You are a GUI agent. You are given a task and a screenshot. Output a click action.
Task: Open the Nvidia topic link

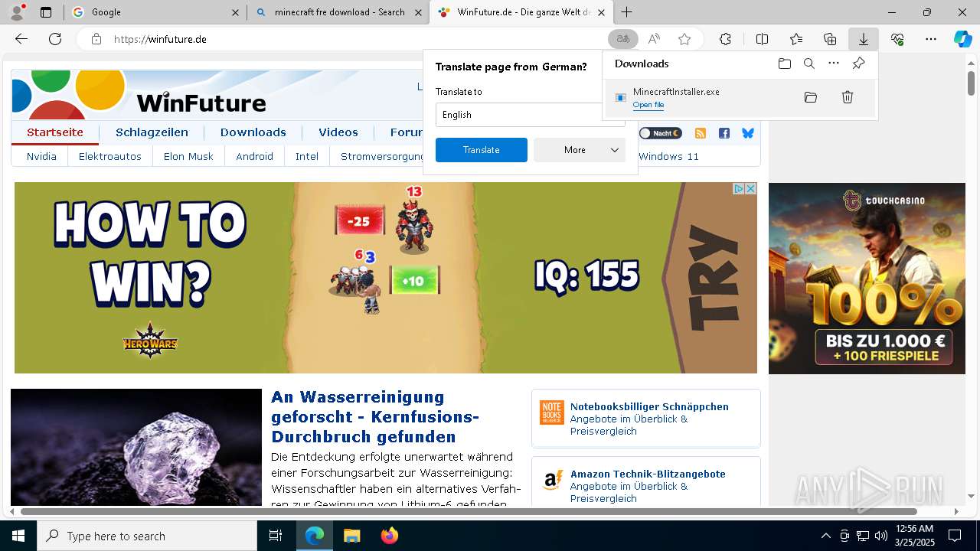click(41, 156)
